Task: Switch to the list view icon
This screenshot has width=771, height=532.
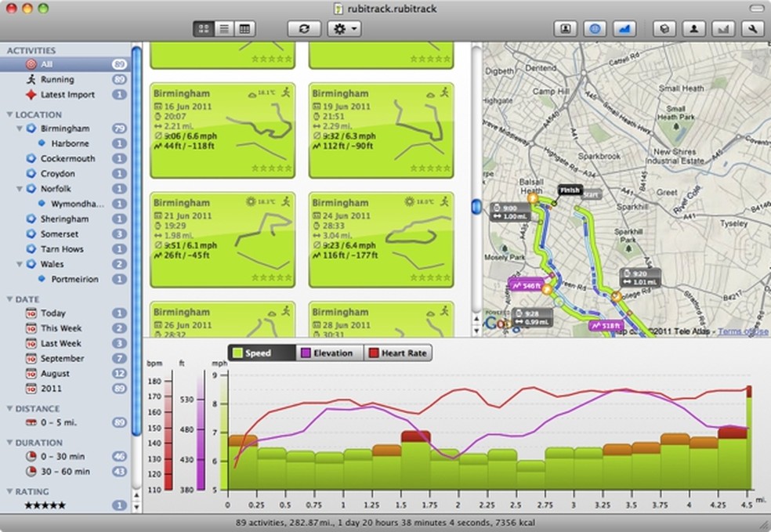Action: tap(224, 29)
